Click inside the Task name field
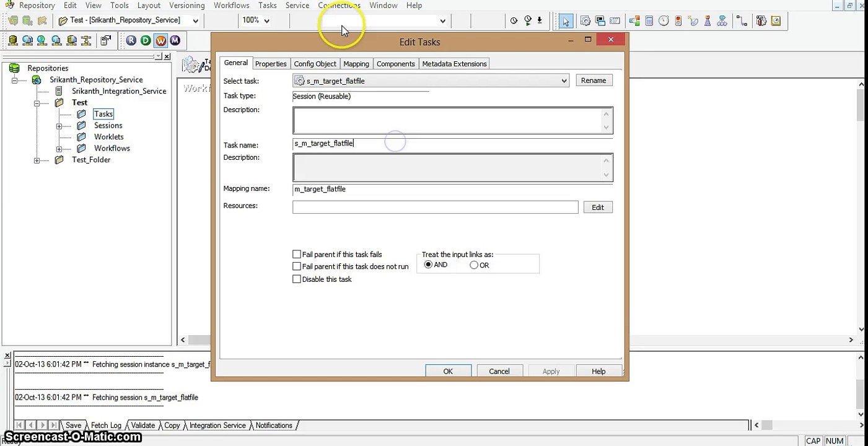868x446 pixels. [x=453, y=144]
